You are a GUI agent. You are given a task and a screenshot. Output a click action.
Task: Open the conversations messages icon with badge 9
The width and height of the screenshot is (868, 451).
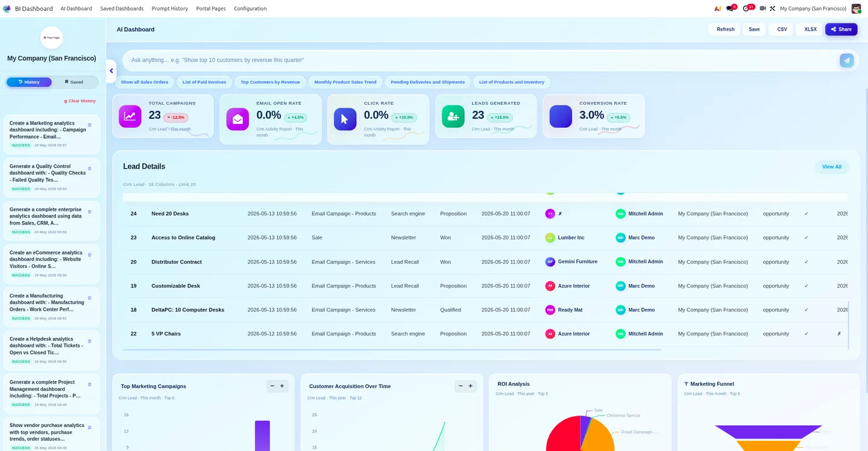(730, 8)
